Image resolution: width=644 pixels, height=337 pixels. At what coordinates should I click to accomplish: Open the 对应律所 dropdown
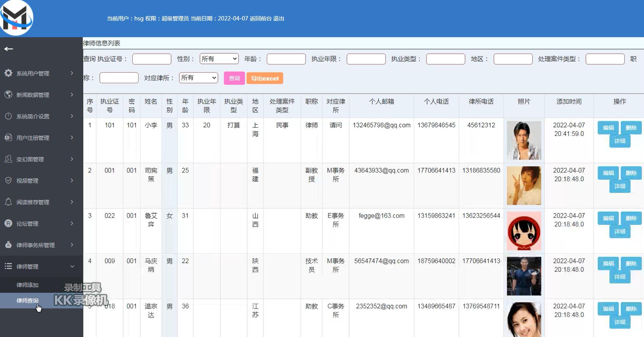tap(198, 78)
